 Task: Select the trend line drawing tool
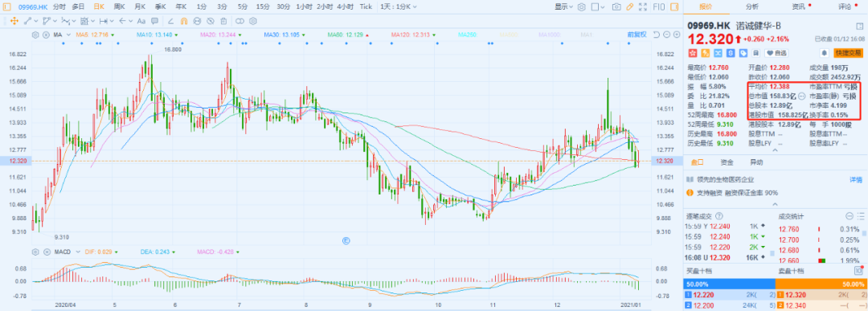pos(27,21)
